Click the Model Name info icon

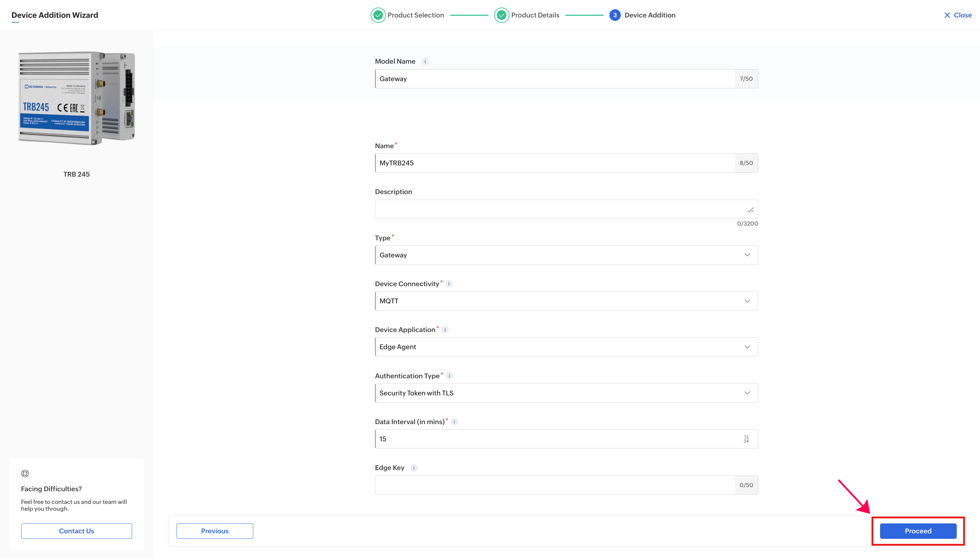point(425,61)
